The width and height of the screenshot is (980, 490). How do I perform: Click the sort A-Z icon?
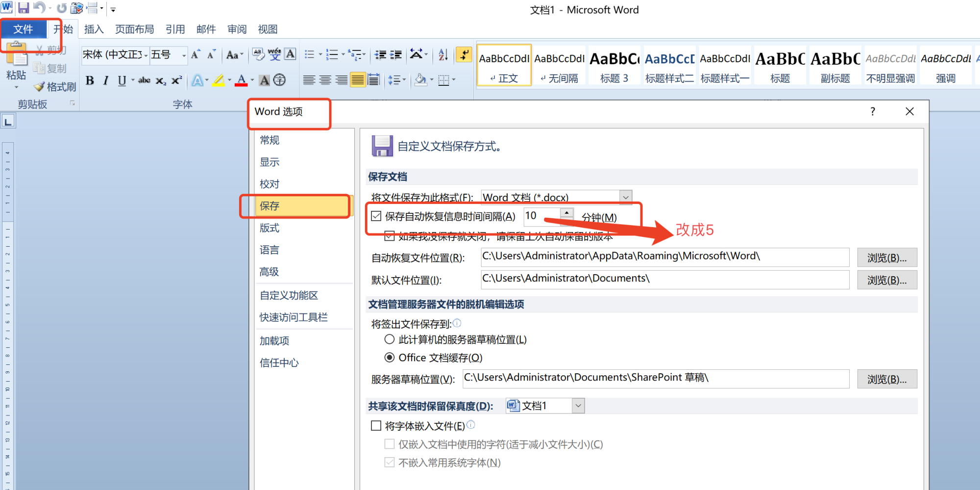pyautogui.click(x=443, y=54)
